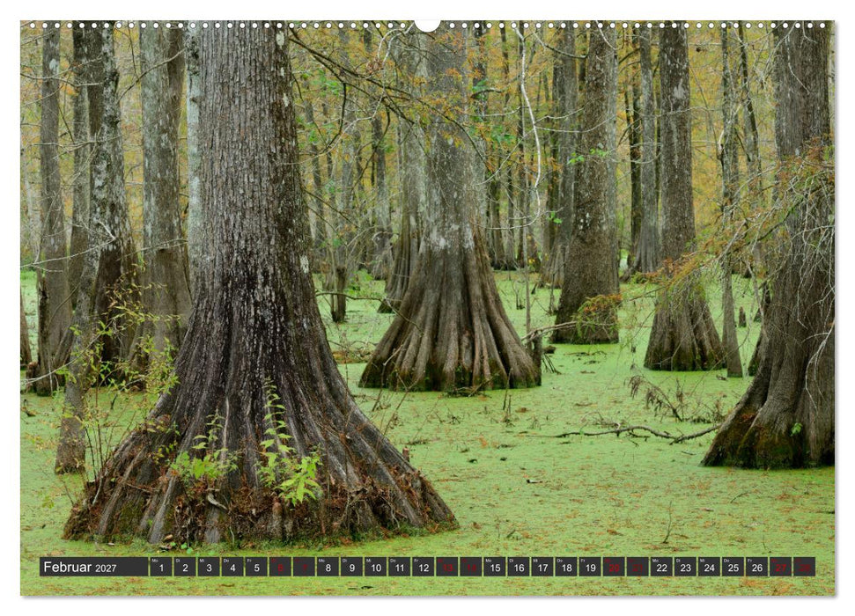Select date cell 17 in the calendar strip
The image size is (855, 616).
[x=542, y=567]
